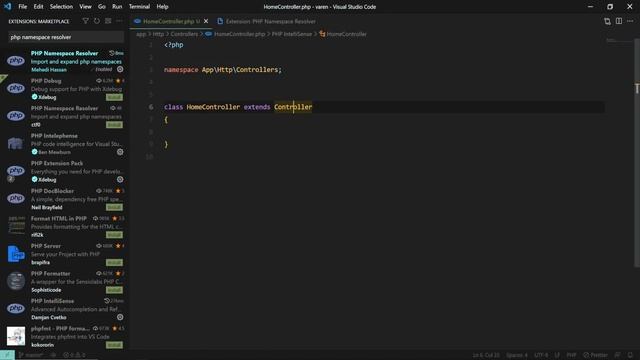Click errors and warnings count in status bar

(x=74, y=355)
